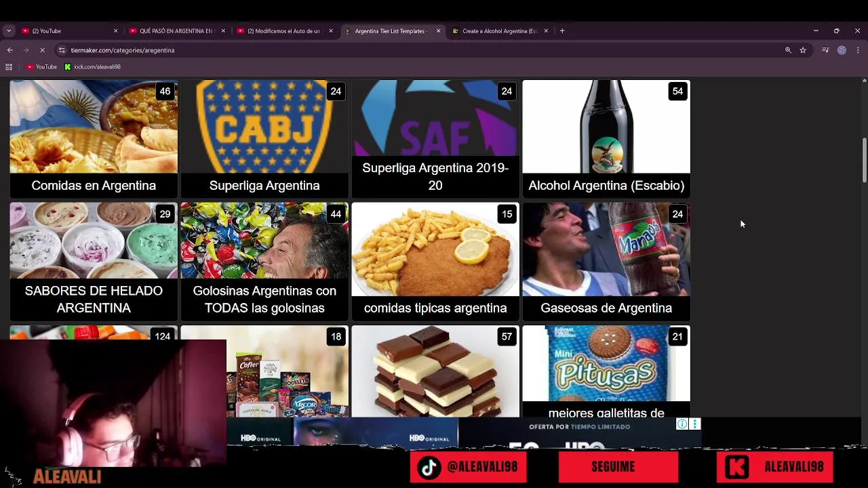Image resolution: width=868 pixels, height=488 pixels.
Task: Click the 46 count badge on Comidas
Action: pyautogui.click(x=165, y=91)
